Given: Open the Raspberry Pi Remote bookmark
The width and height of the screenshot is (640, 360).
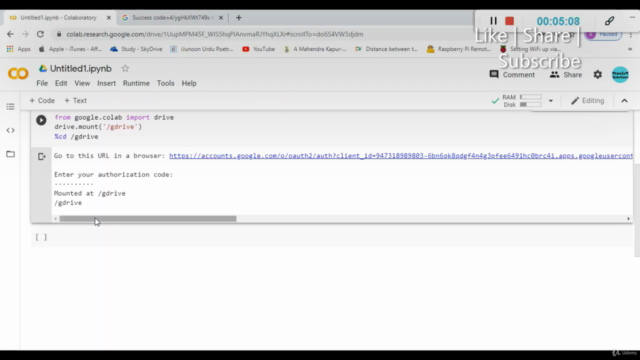Looking at the screenshot, I should coord(458,49).
